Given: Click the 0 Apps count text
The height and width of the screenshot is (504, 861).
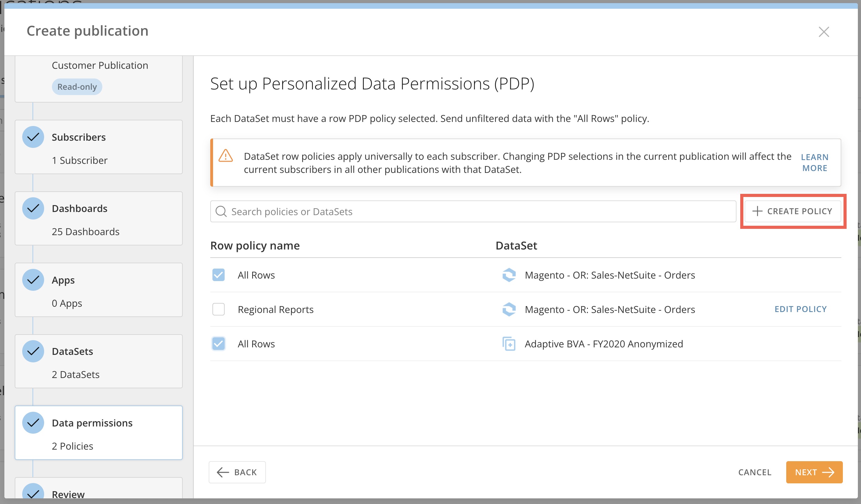Looking at the screenshot, I should click(x=67, y=303).
